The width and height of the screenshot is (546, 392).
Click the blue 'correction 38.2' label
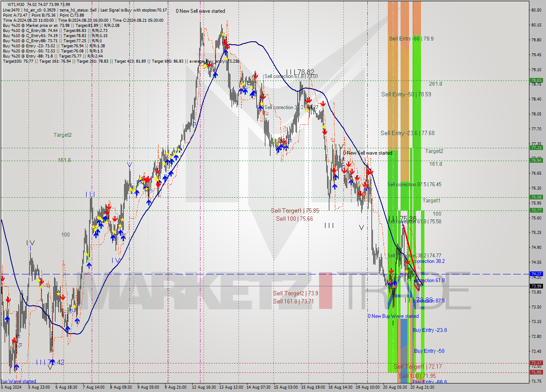click(x=430, y=261)
